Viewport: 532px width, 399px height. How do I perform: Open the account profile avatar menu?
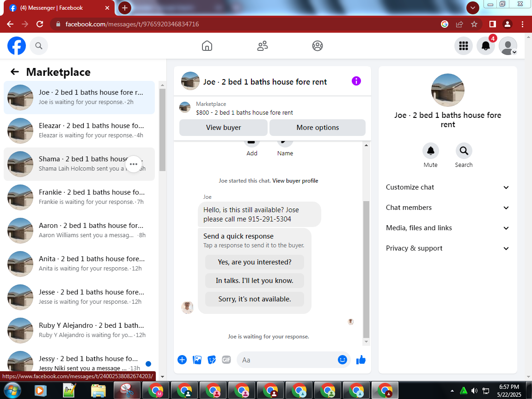(x=508, y=46)
